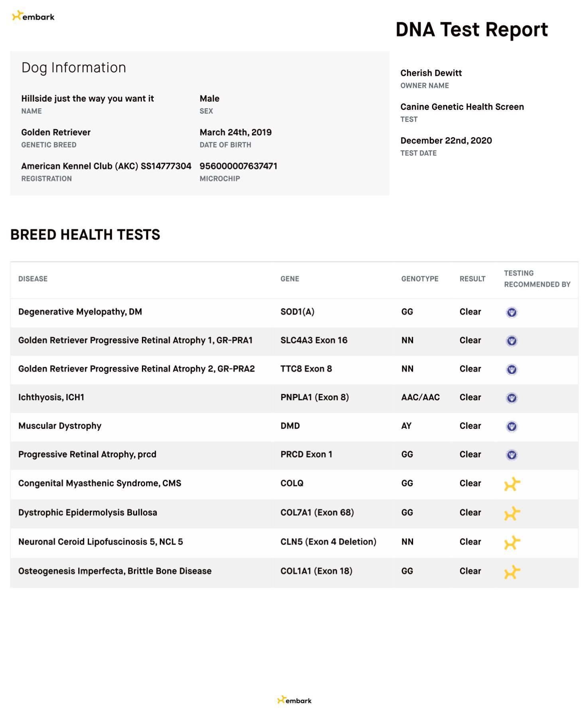Click the Embark logo at top left
Viewport: 588px width, 716px height.
(33, 16)
